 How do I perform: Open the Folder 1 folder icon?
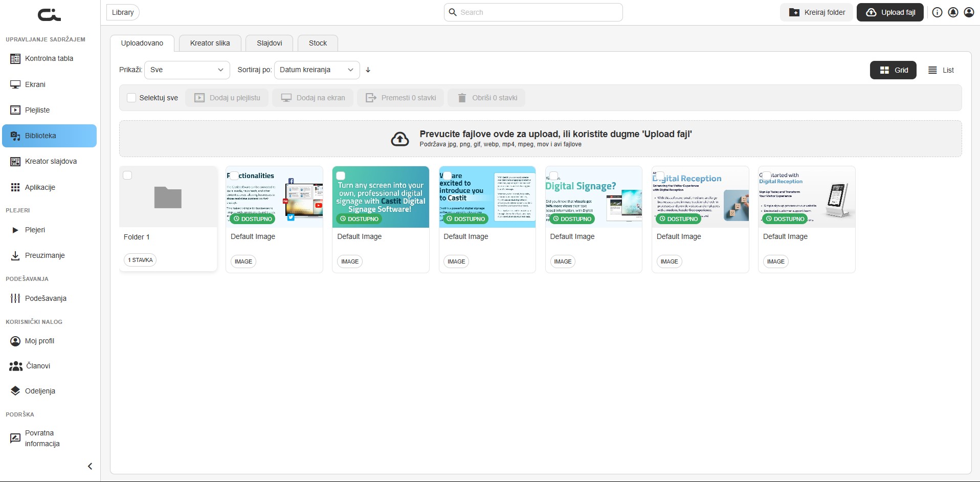[x=168, y=198]
